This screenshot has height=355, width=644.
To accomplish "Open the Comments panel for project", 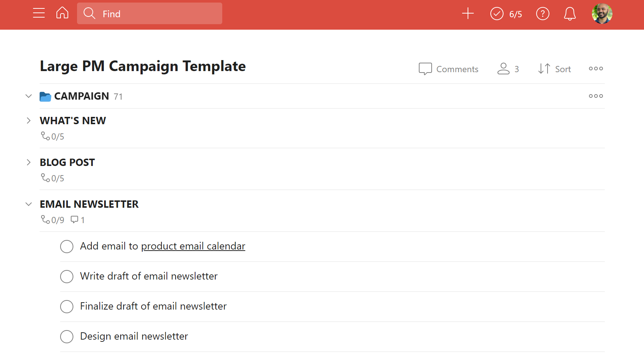I will tap(449, 69).
